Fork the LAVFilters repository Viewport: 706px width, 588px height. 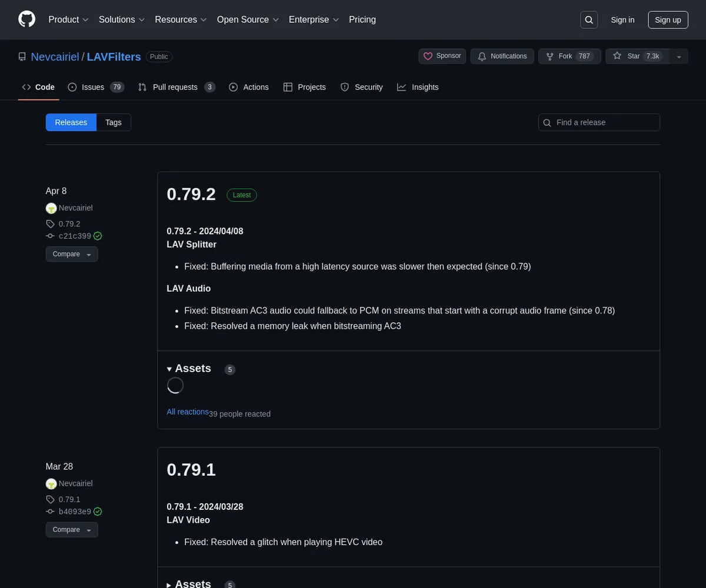pyautogui.click(x=570, y=56)
